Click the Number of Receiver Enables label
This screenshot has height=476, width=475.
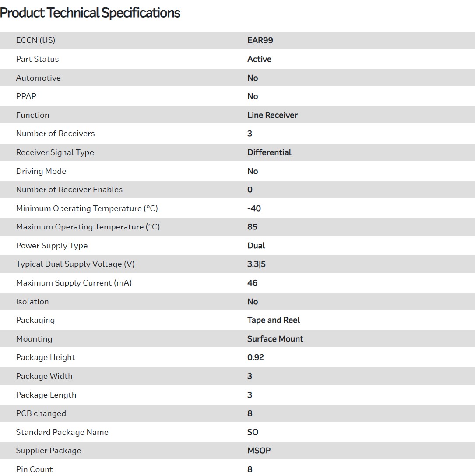(x=69, y=190)
